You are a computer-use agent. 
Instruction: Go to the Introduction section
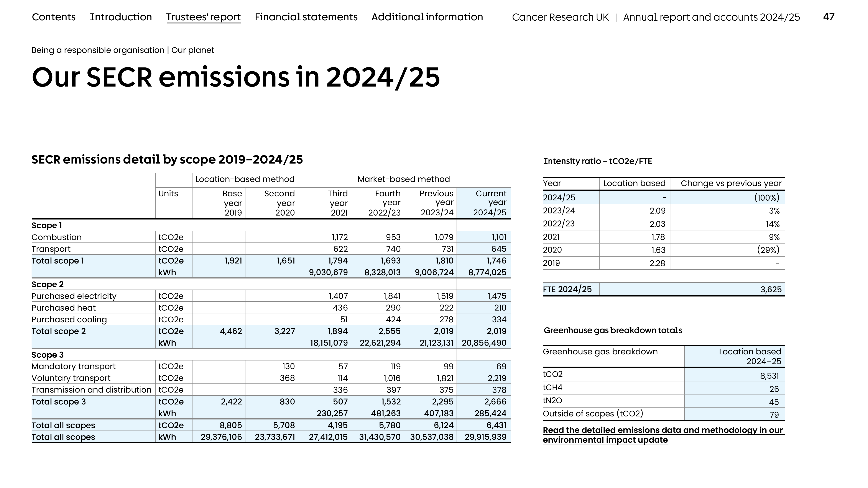coord(121,17)
